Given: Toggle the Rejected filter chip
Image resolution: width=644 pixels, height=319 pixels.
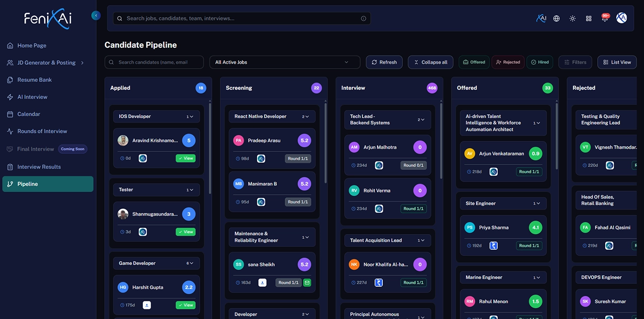Looking at the screenshot, I should tap(508, 62).
